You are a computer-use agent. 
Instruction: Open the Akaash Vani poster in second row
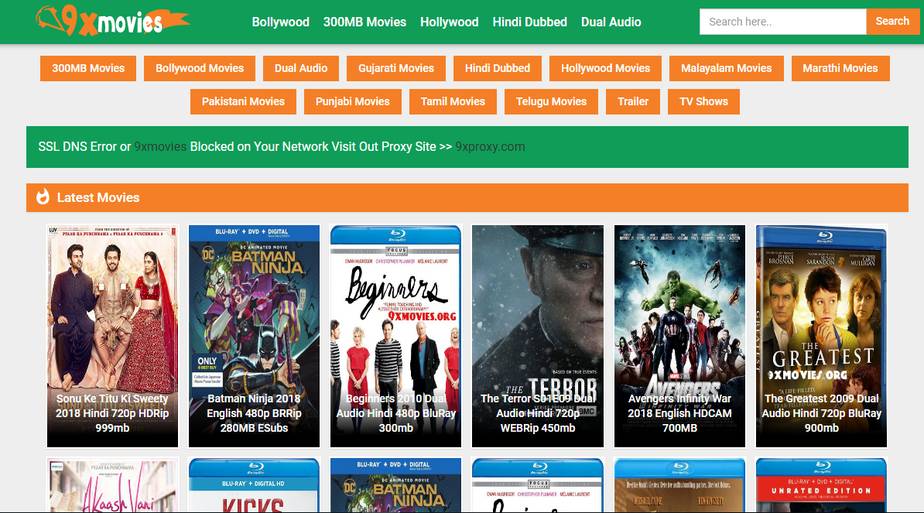(113, 485)
